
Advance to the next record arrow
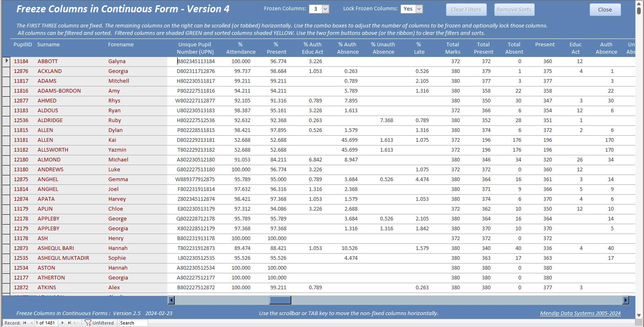pos(63,323)
